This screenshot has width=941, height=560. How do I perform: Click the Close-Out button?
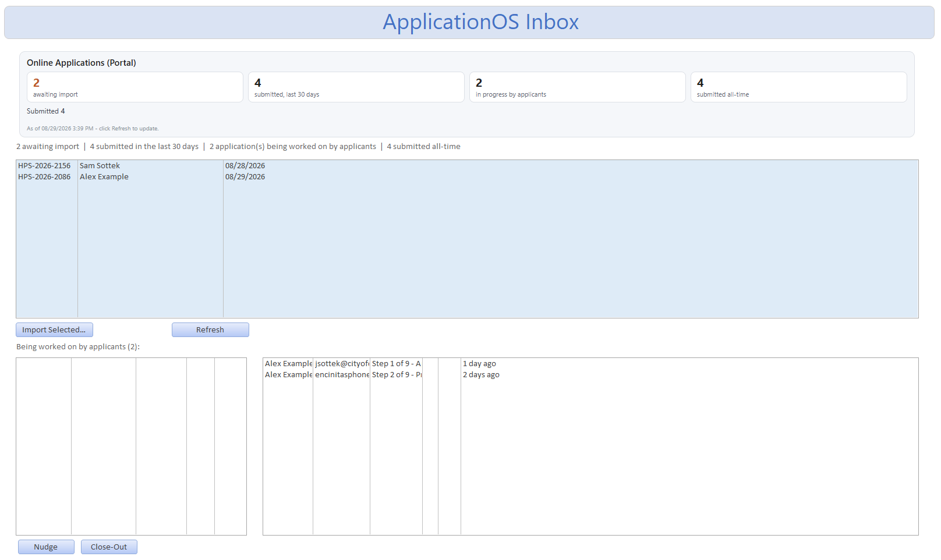click(x=109, y=547)
